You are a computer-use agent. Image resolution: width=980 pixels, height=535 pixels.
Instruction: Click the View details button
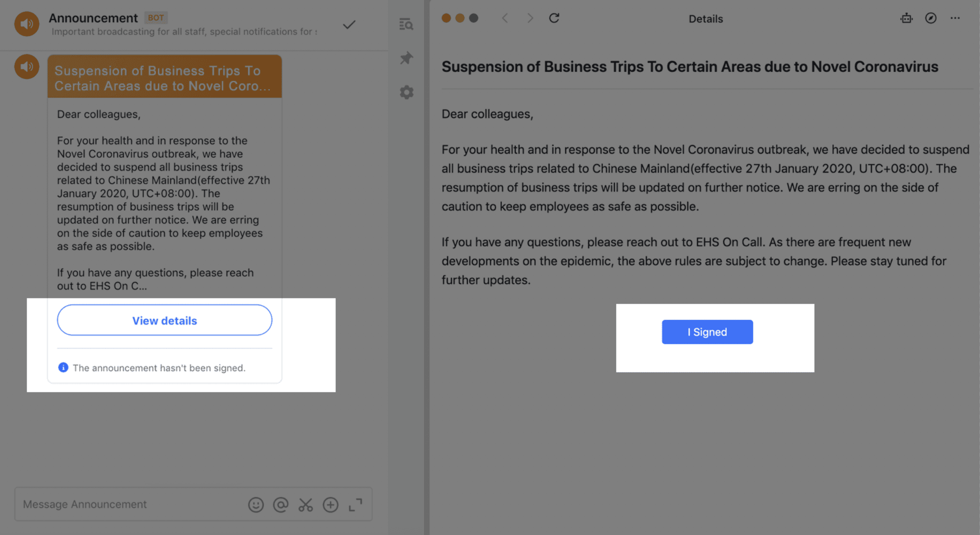[x=164, y=320]
